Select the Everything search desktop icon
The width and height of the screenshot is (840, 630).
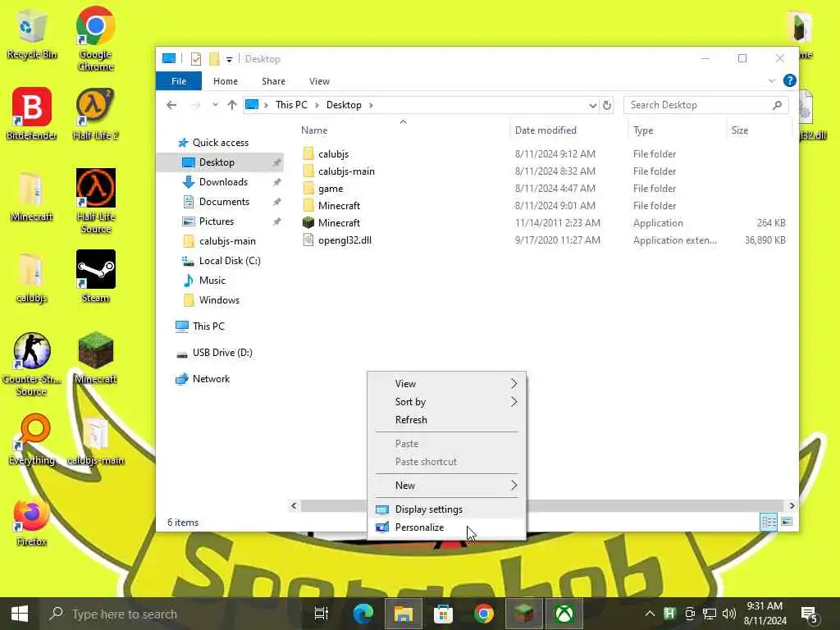pos(32,440)
